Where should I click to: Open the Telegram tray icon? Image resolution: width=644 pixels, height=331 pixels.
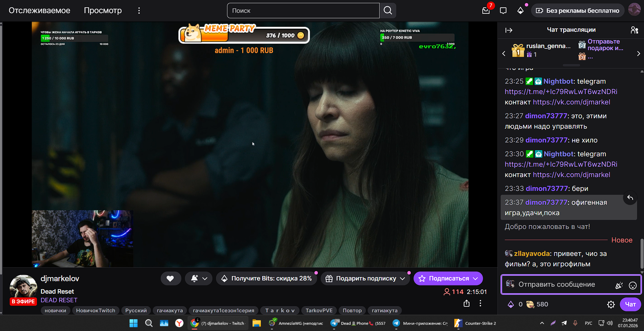tap(564, 323)
